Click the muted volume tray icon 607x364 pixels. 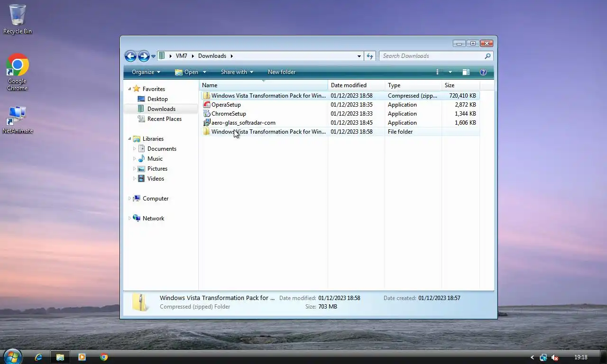click(554, 357)
